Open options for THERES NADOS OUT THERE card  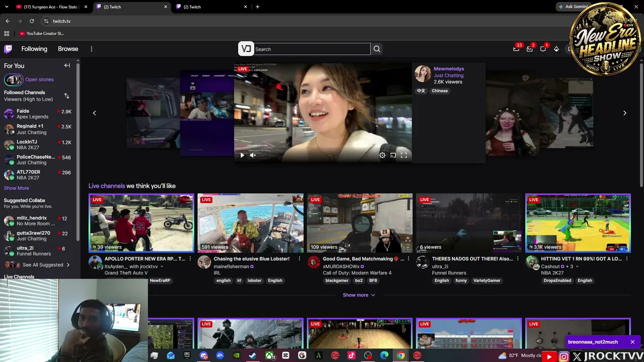point(518,259)
